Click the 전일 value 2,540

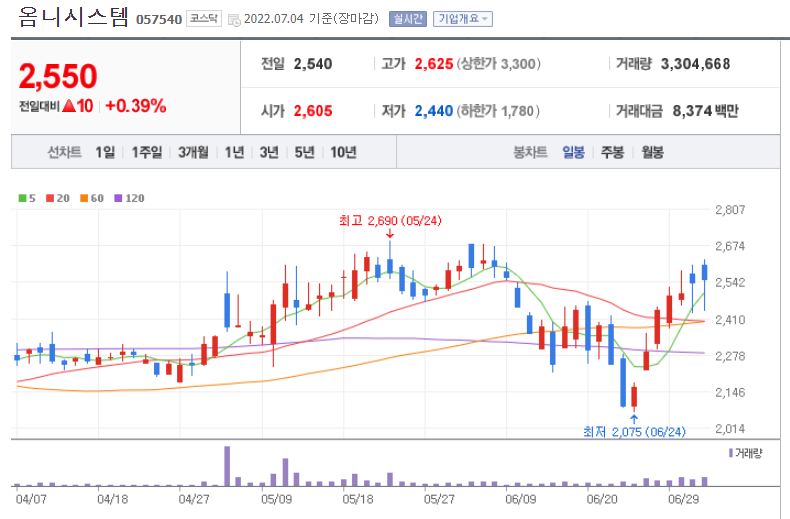[x=313, y=64]
